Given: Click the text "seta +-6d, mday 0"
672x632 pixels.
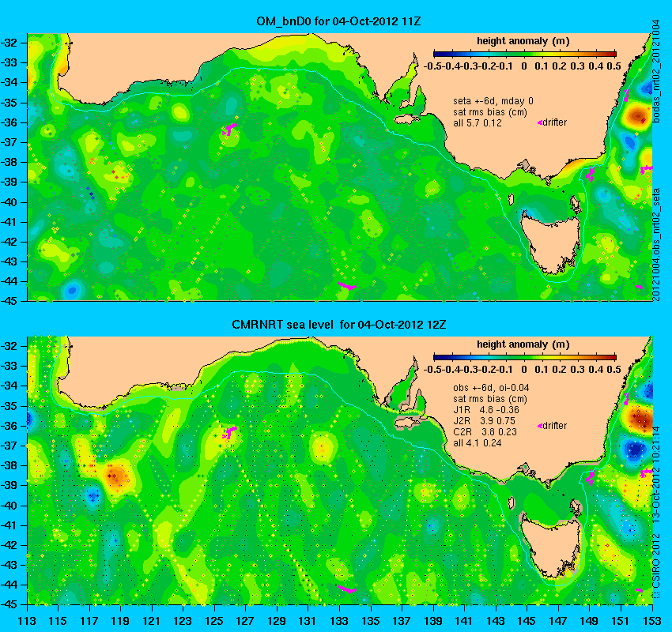Looking at the screenshot, I should coord(493,101).
